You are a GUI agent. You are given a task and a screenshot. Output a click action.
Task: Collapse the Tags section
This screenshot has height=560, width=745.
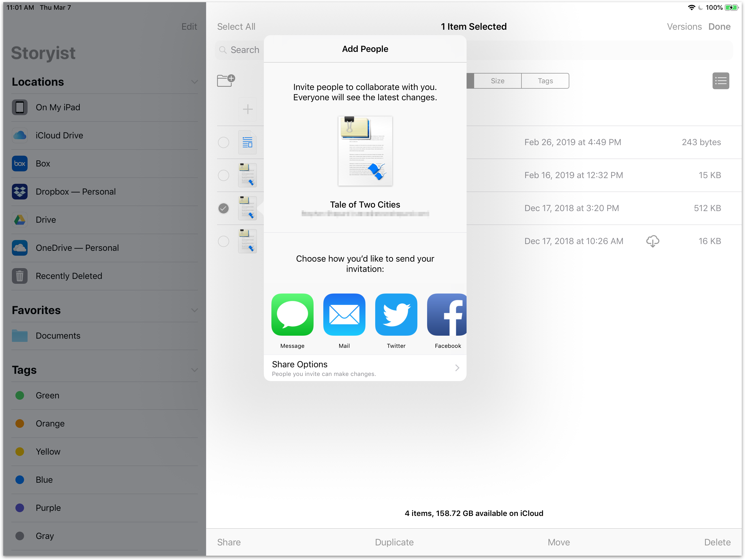point(194,370)
